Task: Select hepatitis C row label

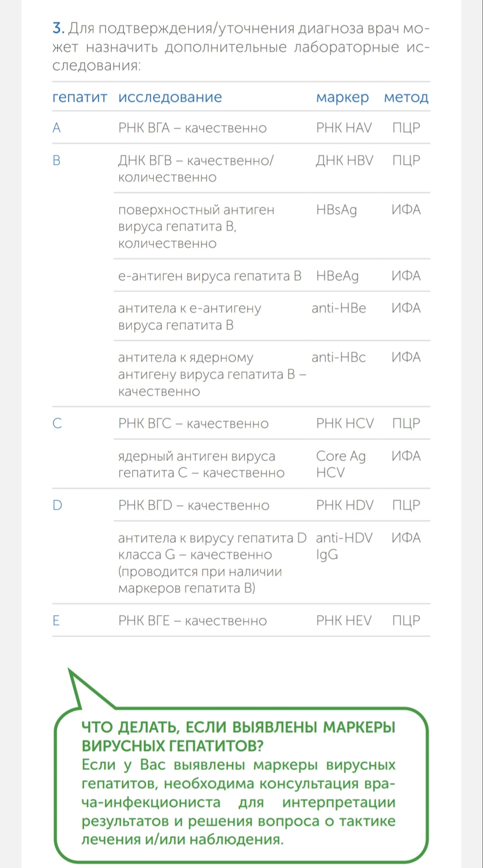Action: [x=57, y=423]
